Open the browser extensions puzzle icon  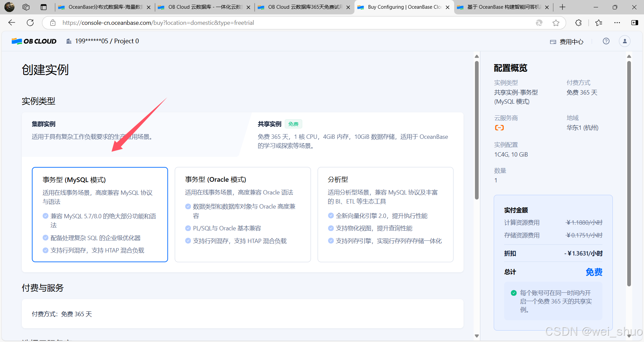[578, 23]
